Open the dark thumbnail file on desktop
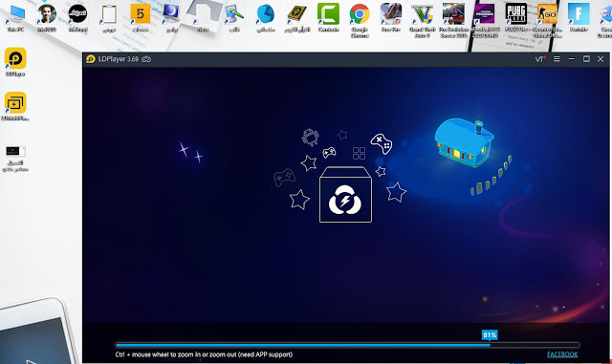The image size is (612, 364). coord(15,159)
